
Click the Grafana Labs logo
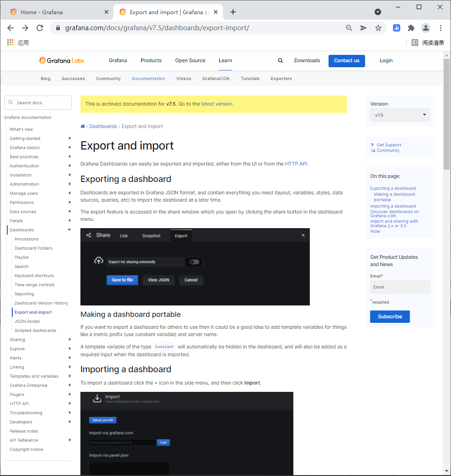(62, 60)
